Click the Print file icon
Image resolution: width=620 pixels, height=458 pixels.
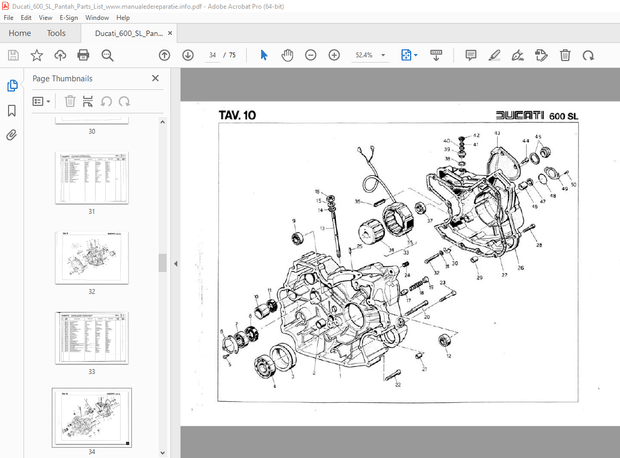(83, 55)
